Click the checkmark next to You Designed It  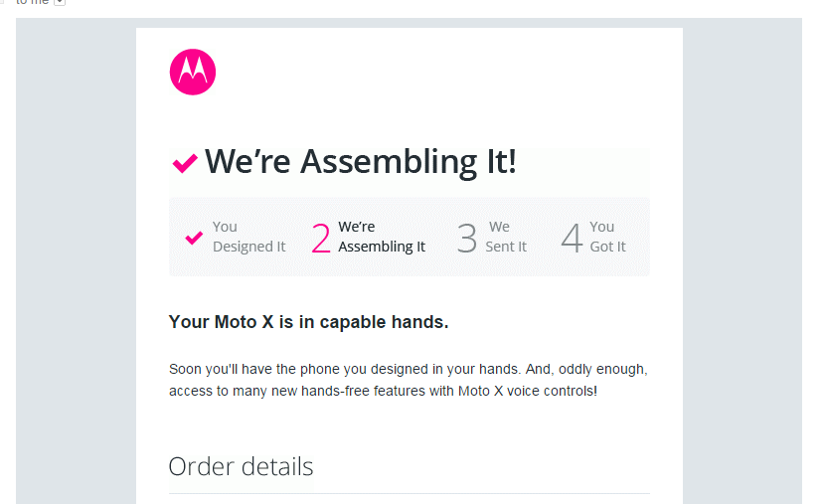pyautogui.click(x=194, y=238)
